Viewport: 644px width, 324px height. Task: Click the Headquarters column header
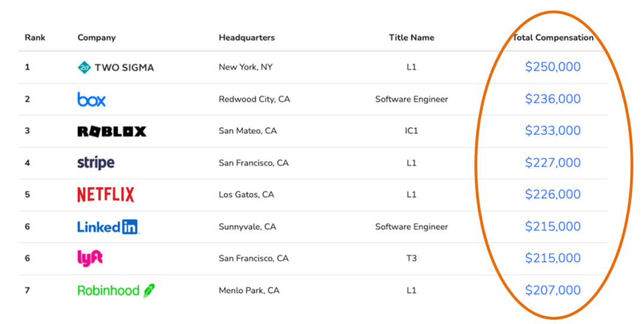247,38
